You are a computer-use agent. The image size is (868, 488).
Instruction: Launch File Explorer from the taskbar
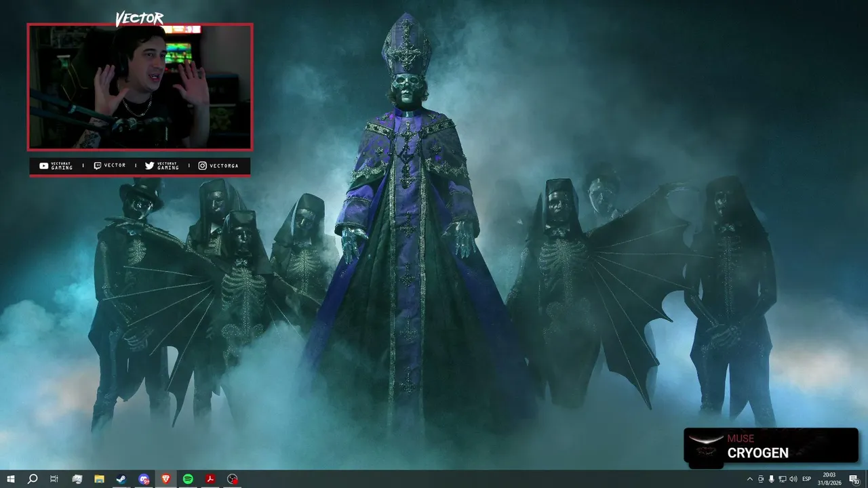point(99,479)
